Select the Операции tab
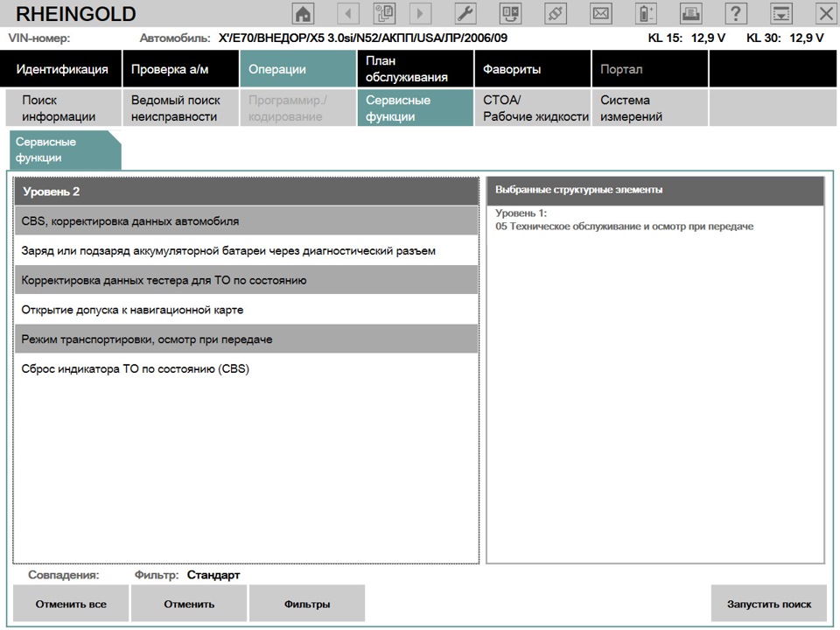The image size is (840, 630). point(297,68)
